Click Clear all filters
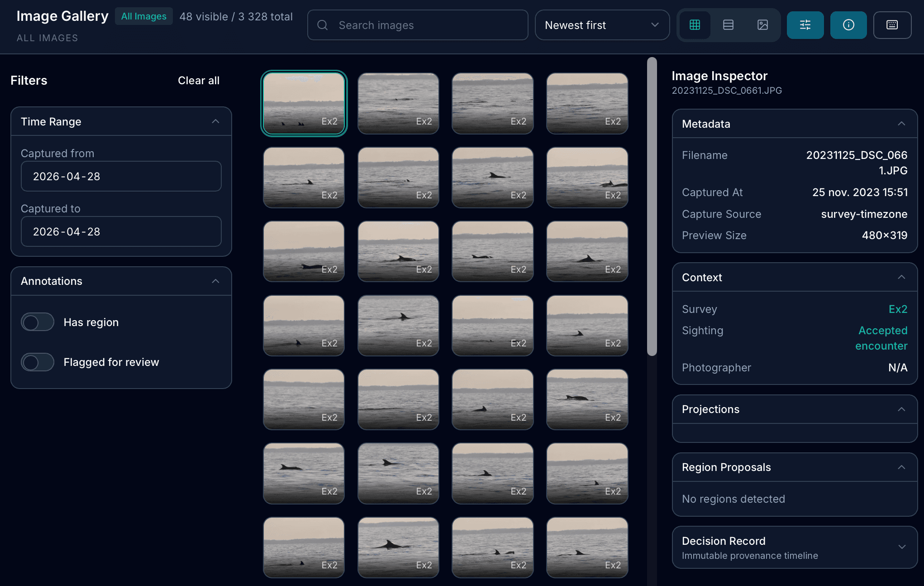Screen dimensions: 924x586 coord(199,81)
